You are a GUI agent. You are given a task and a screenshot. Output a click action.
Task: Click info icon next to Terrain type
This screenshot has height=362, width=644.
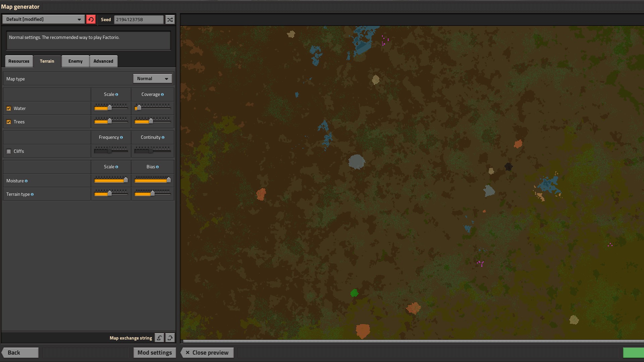[32, 194]
